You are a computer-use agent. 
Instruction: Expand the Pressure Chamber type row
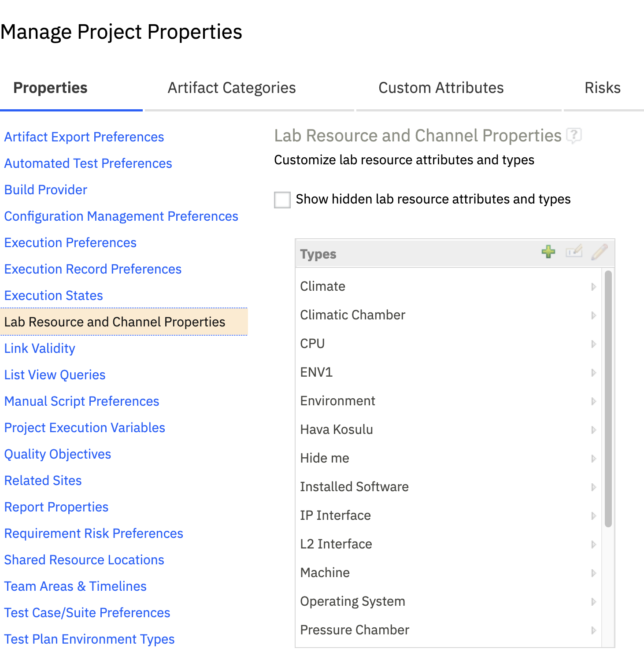pyautogui.click(x=594, y=630)
